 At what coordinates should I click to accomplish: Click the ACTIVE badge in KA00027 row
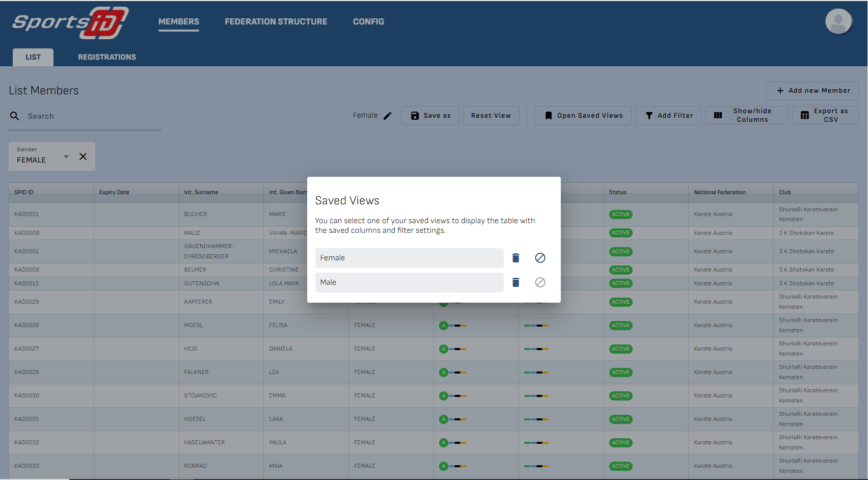(x=621, y=349)
